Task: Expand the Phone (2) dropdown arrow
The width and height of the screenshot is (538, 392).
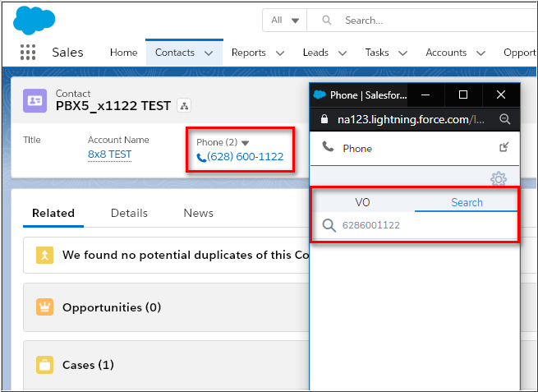Action: (x=245, y=143)
